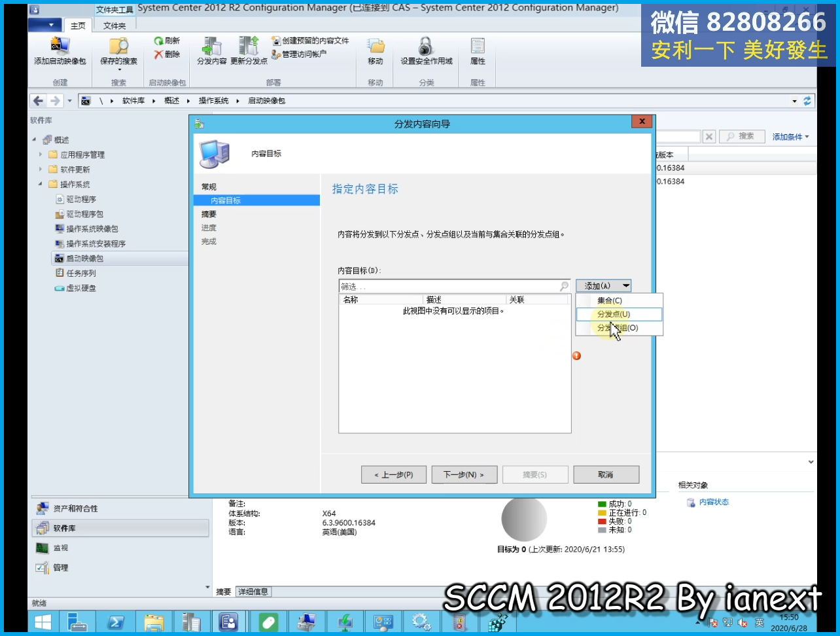
Task: Click the back navigation arrow
Action: [x=38, y=101]
